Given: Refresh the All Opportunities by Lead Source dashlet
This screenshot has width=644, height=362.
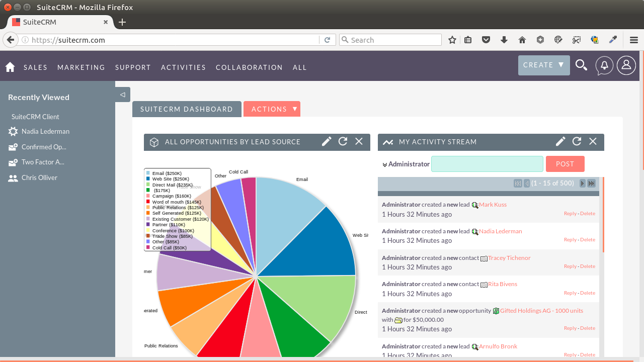Looking at the screenshot, I should click(343, 141).
